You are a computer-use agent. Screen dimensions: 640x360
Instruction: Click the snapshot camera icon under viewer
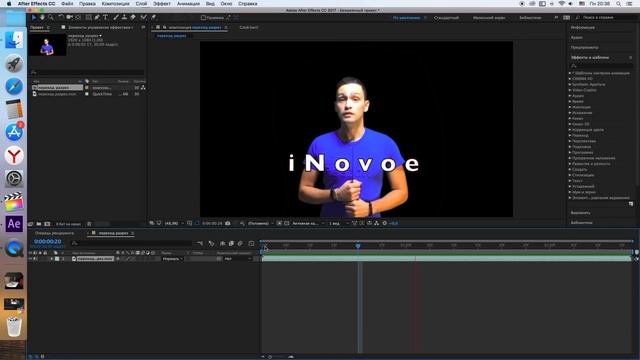228,223
